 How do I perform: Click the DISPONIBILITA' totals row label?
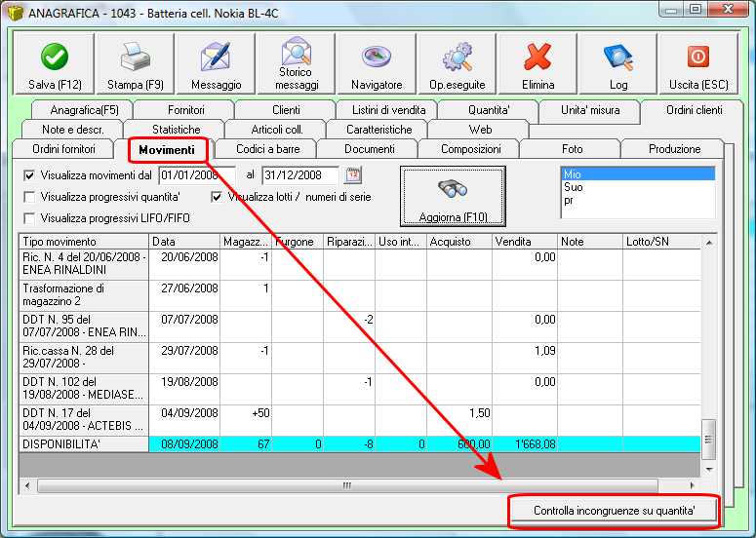click(84, 444)
